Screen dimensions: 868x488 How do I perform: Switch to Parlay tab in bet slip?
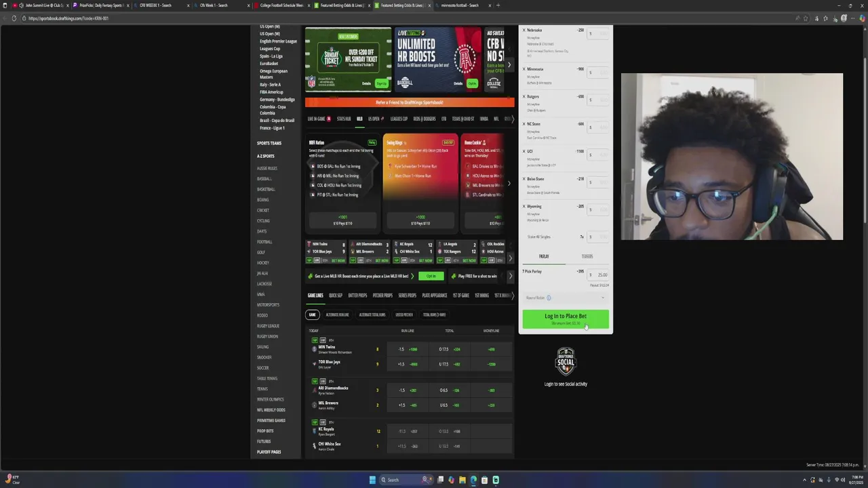[x=544, y=256]
